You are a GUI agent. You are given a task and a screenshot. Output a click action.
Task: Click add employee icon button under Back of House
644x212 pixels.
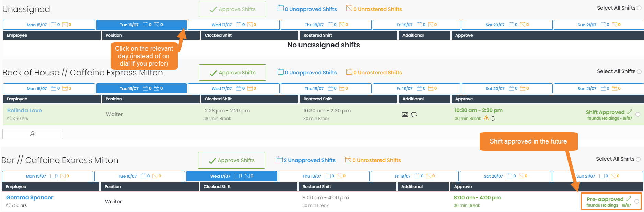pos(33,134)
